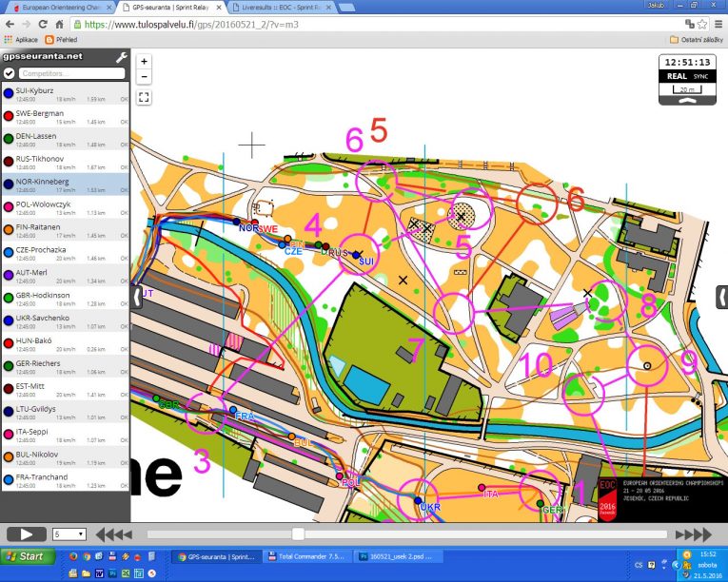Launch Firefox from quick launch bar
Image resolution: width=728 pixels, height=582 pixels.
click(73, 556)
